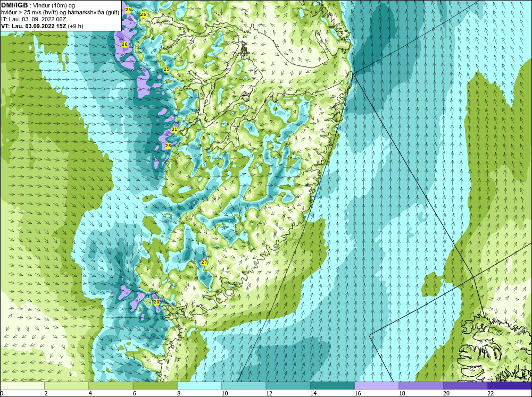The image size is (532, 397).
Task: Click legend scale number 16
Action: pyautogui.click(x=358, y=393)
